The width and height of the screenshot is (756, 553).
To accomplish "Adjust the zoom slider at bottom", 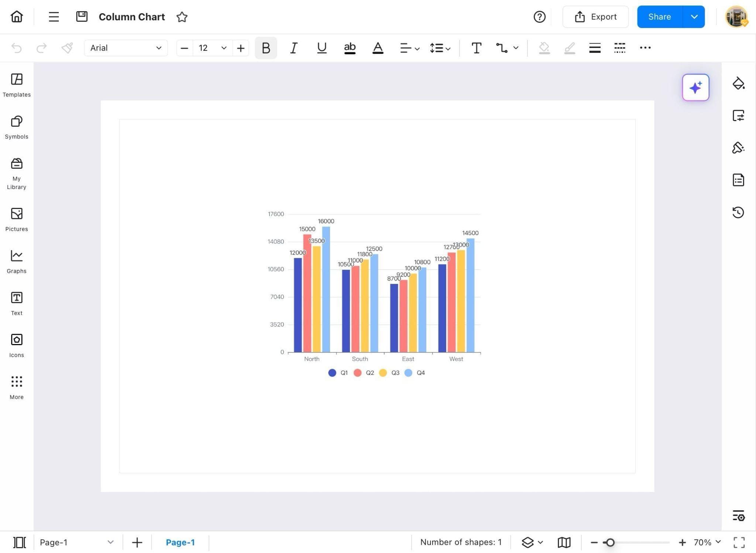I will coord(611,542).
